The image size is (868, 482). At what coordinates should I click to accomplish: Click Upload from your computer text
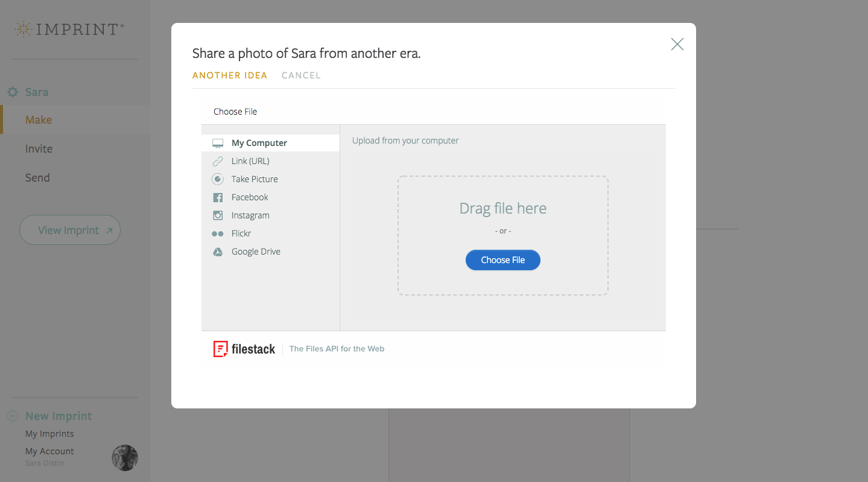(405, 141)
